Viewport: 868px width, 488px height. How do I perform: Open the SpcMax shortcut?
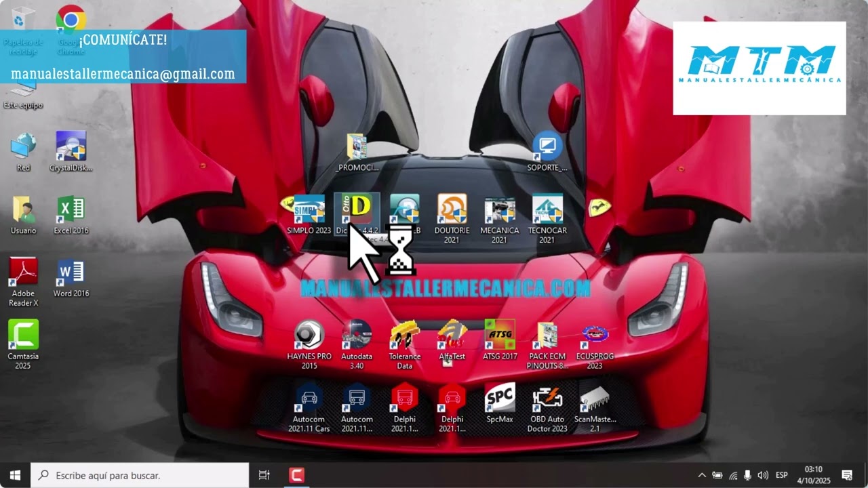tap(500, 403)
